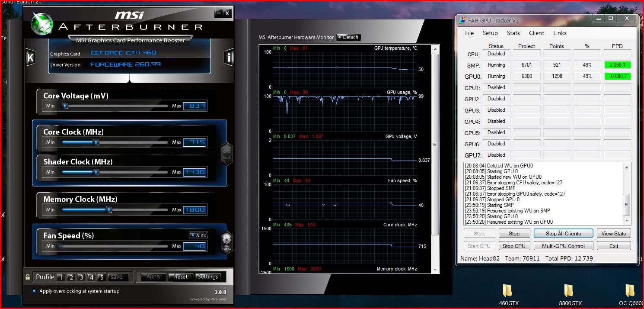This screenshot has height=309, width=644.
Task: Click the GPU0 points value 1298
Action: point(557,76)
